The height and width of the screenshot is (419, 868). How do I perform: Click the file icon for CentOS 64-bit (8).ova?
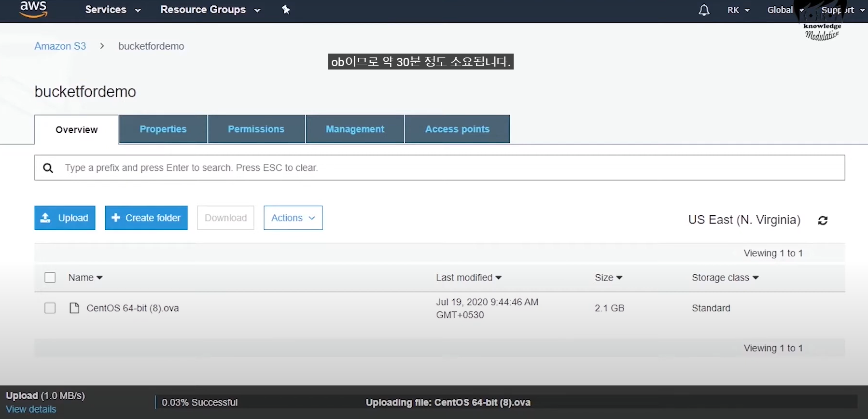tap(74, 308)
